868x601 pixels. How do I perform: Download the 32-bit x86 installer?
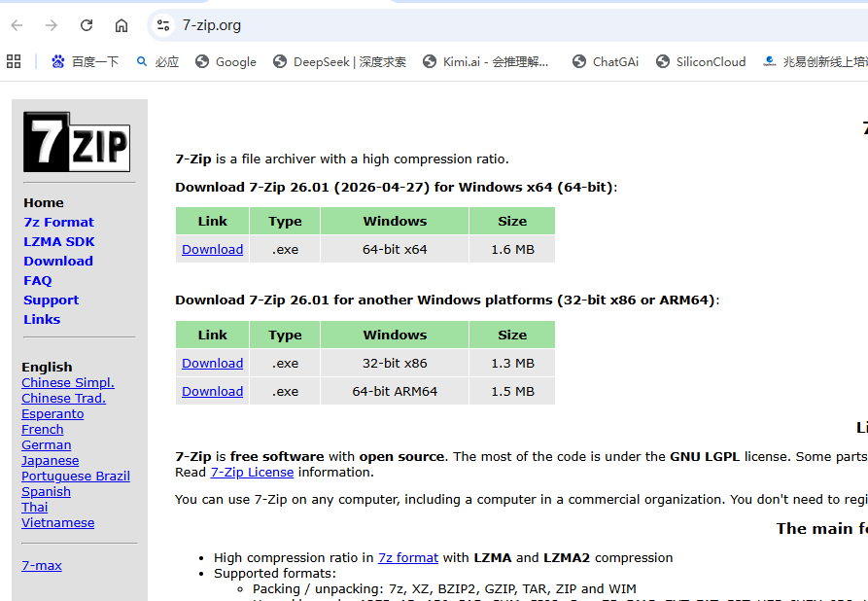pos(213,363)
